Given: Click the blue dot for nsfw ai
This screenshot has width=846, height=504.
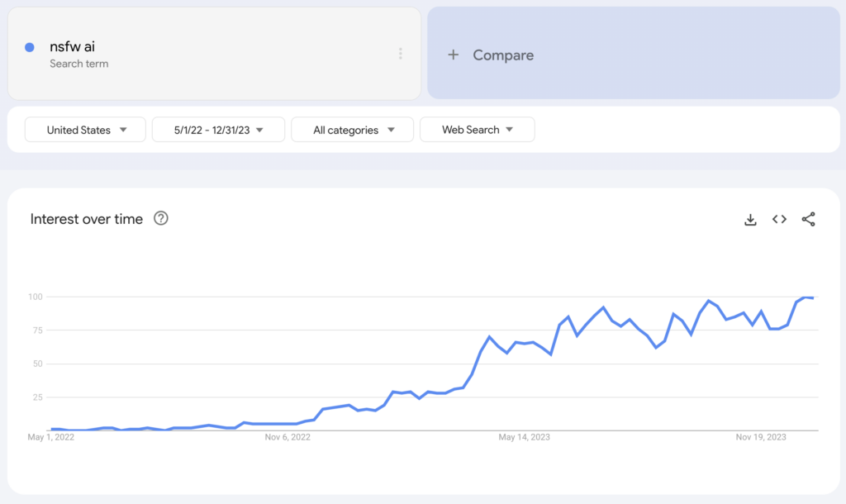Looking at the screenshot, I should [30, 47].
